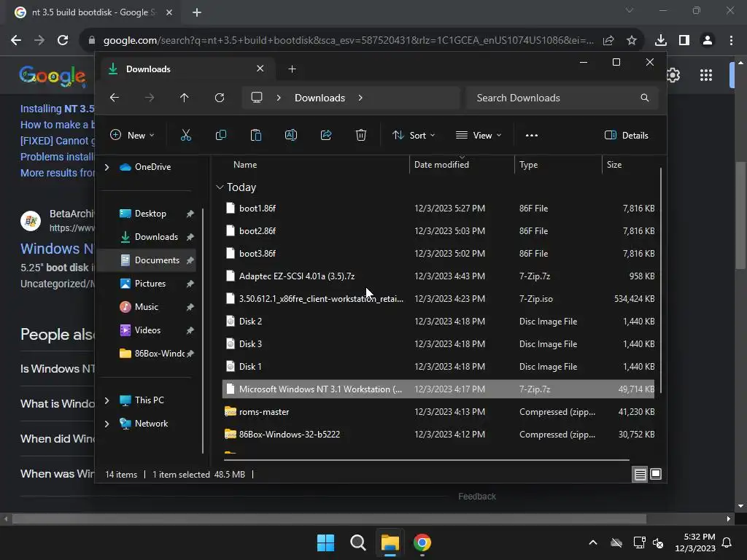This screenshot has height=560, width=747.
Task: Expand the This PC tree node
Action: [x=107, y=400]
